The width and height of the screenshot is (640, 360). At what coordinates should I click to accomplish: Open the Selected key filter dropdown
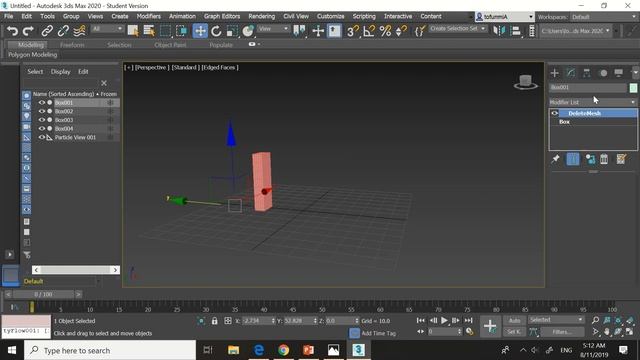[x=556, y=320]
